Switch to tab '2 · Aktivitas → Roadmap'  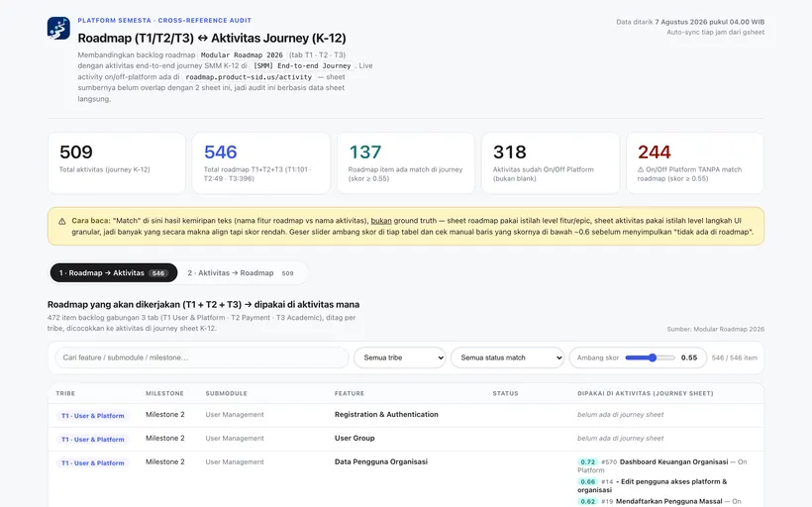click(241, 273)
